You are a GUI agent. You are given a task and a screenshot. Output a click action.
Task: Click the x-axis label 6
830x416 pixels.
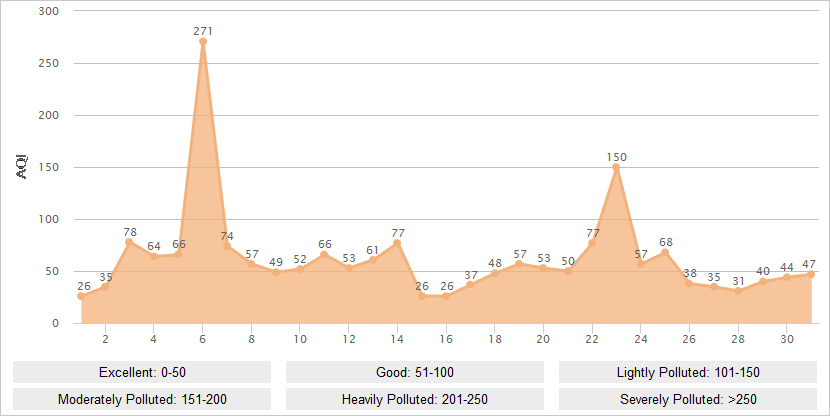[203, 339]
